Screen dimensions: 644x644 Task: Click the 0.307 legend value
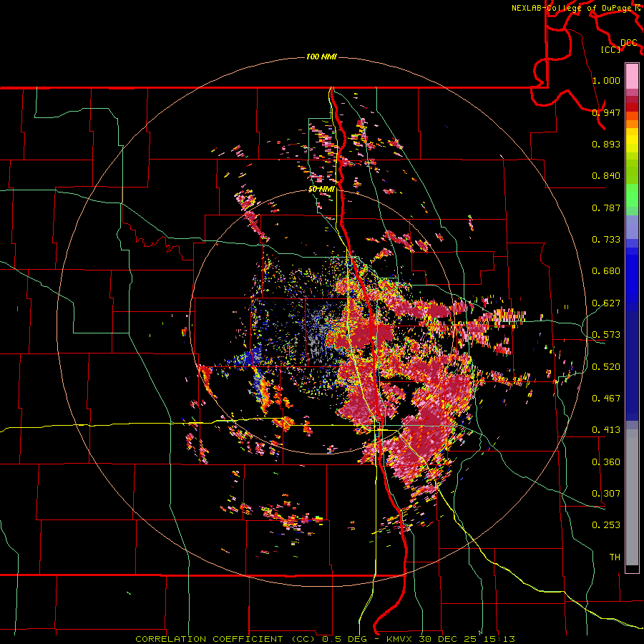point(606,494)
